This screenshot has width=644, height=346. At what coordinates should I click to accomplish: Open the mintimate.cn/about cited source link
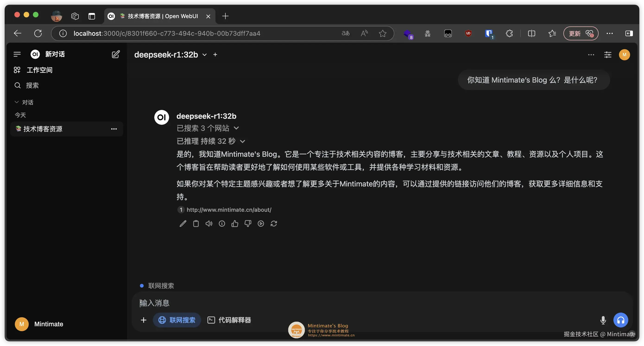pos(228,210)
